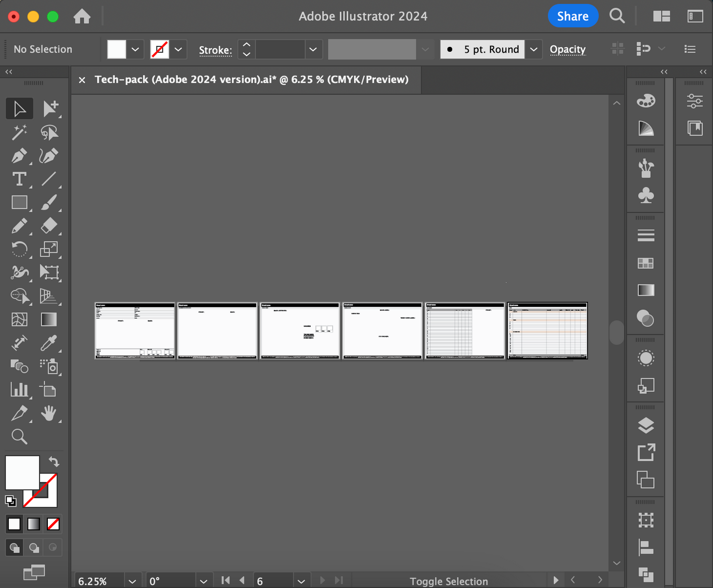Click the sixth artboard thumbnail
The height and width of the screenshot is (588, 713).
547,331
